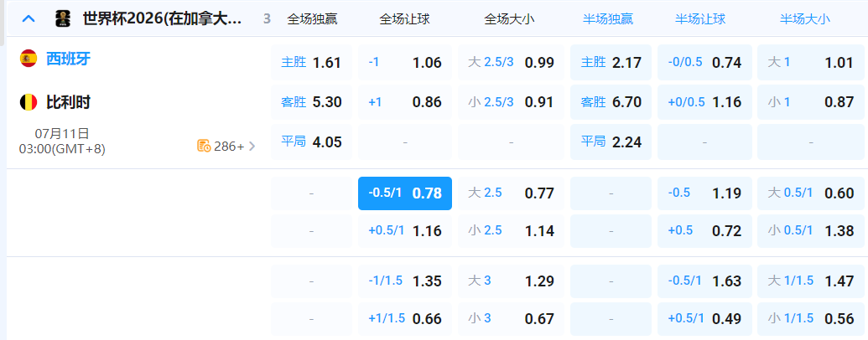This screenshot has width=868, height=340.
Task: Click the Belgium flag icon
Action: pyautogui.click(x=29, y=102)
